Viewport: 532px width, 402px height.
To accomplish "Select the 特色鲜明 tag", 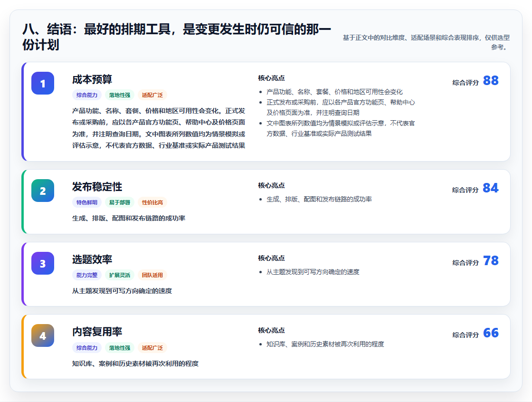I will click(87, 202).
